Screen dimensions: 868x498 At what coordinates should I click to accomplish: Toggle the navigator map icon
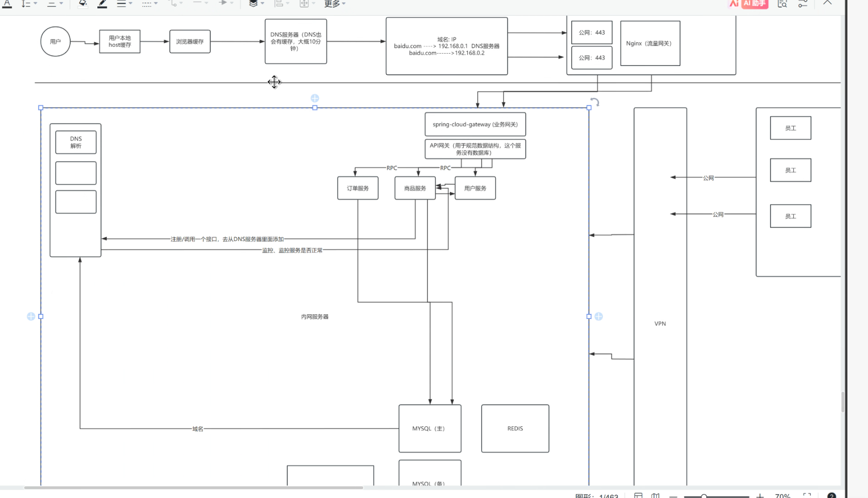[656, 495]
